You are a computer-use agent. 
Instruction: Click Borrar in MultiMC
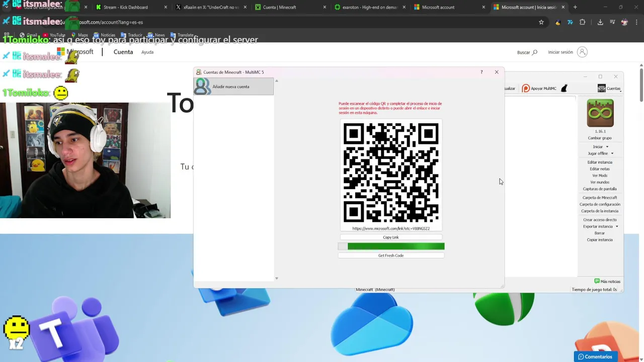[x=600, y=233]
